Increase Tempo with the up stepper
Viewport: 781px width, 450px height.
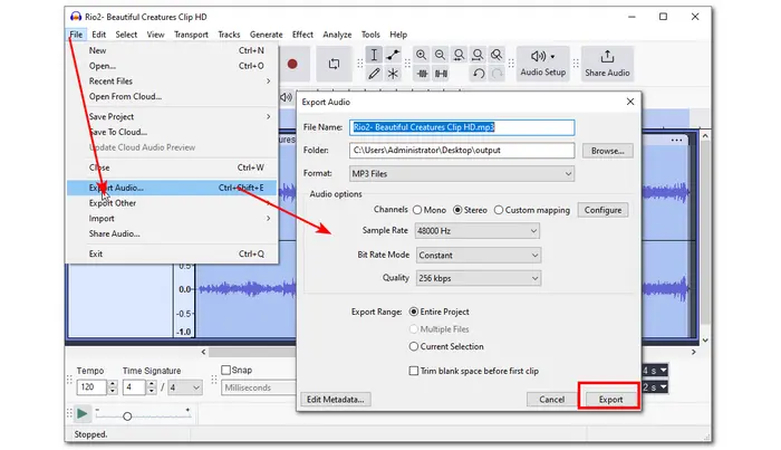[113, 384]
